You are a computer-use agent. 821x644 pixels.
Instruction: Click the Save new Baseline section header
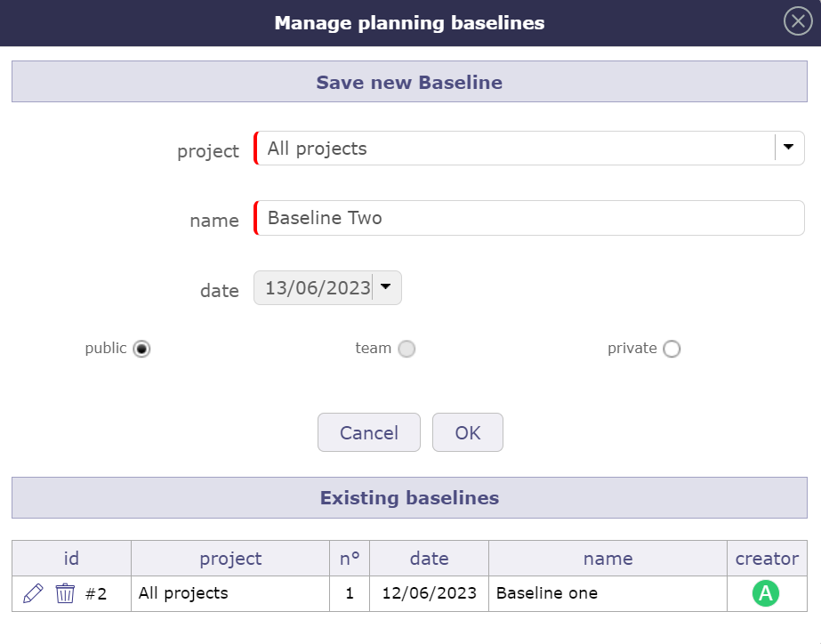[x=409, y=81]
